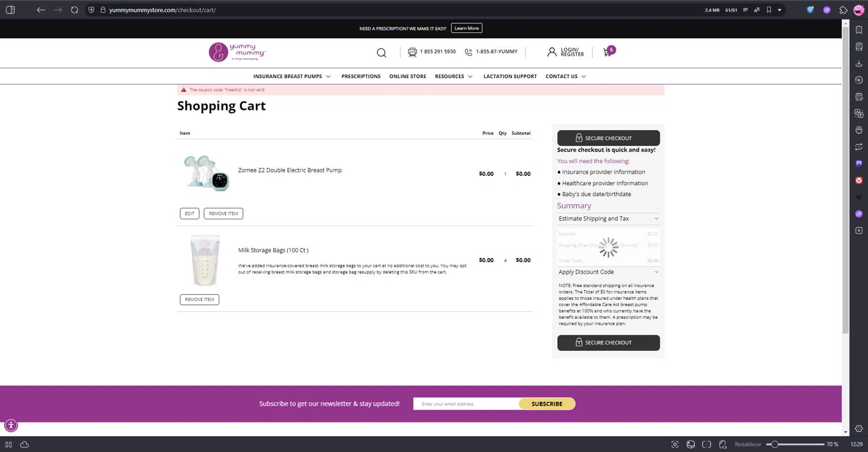Expand Insurance Breast Pumps menu
Viewport: 868px width, 452px height.
click(x=292, y=76)
